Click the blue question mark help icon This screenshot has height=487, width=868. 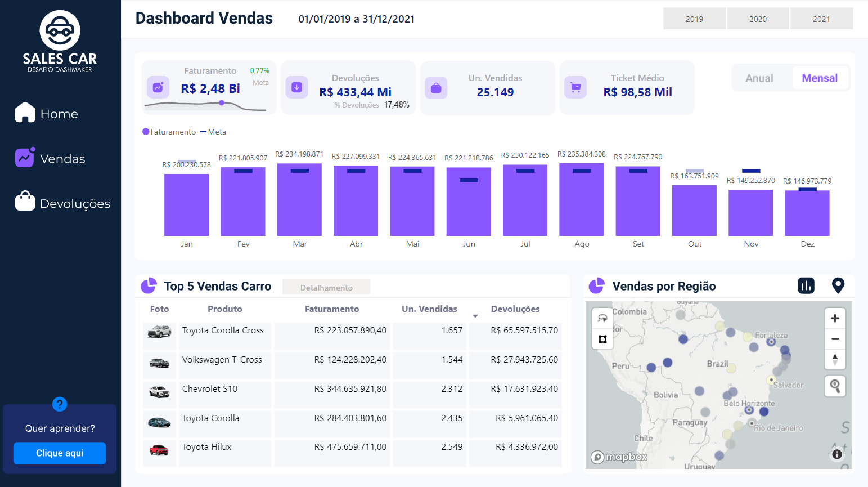[60, 404]
